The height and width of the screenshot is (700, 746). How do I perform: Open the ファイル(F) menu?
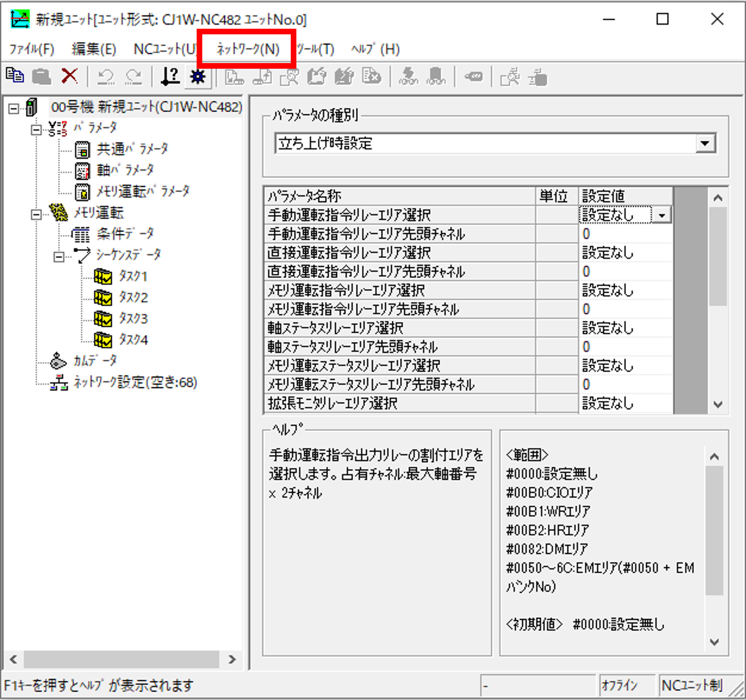pos(32,49)
